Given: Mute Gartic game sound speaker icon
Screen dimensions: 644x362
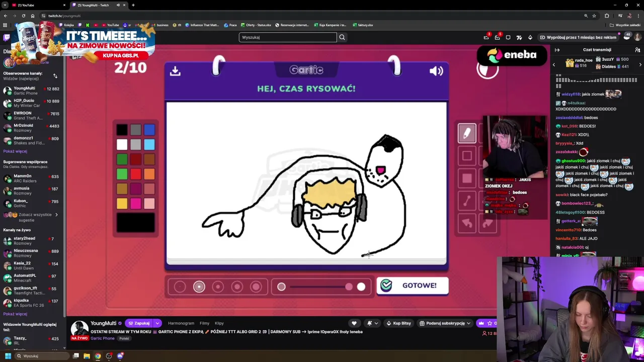Looking at the screenshot, I should [436, 71].
